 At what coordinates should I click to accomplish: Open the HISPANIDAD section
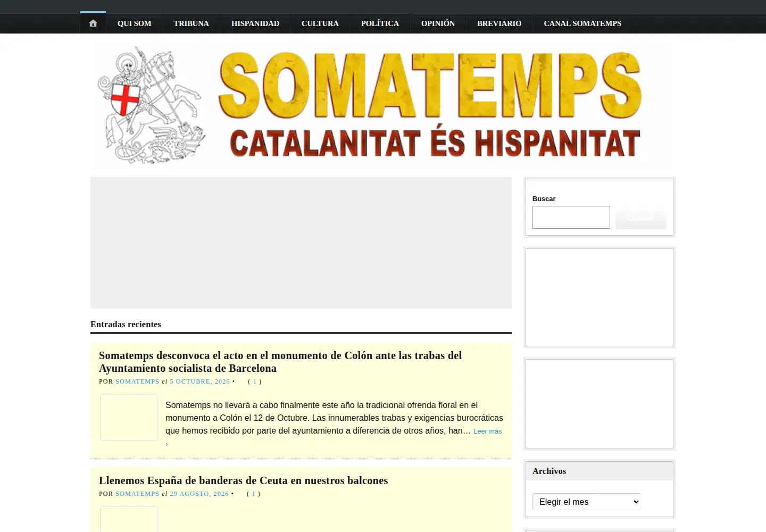255,23
